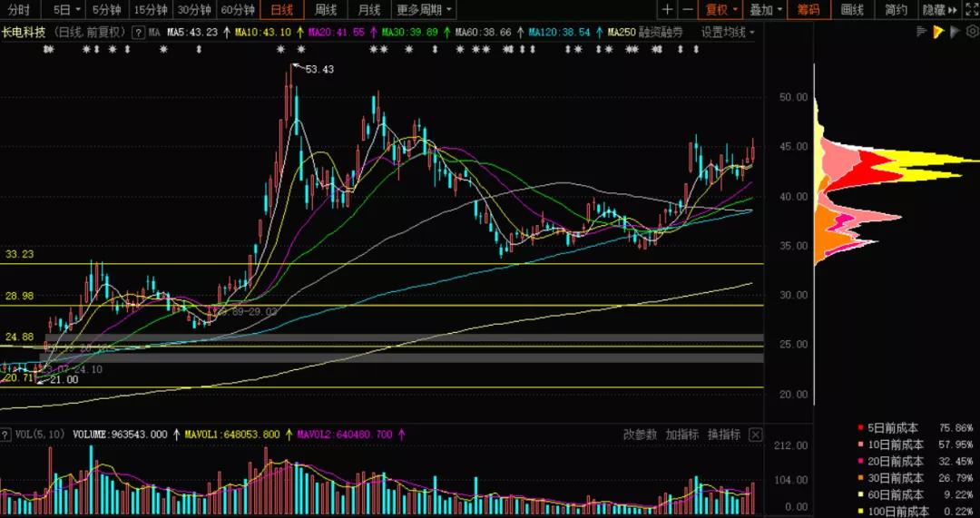
Task: Click the 21.00 low price marker
Action: [64, 380]
